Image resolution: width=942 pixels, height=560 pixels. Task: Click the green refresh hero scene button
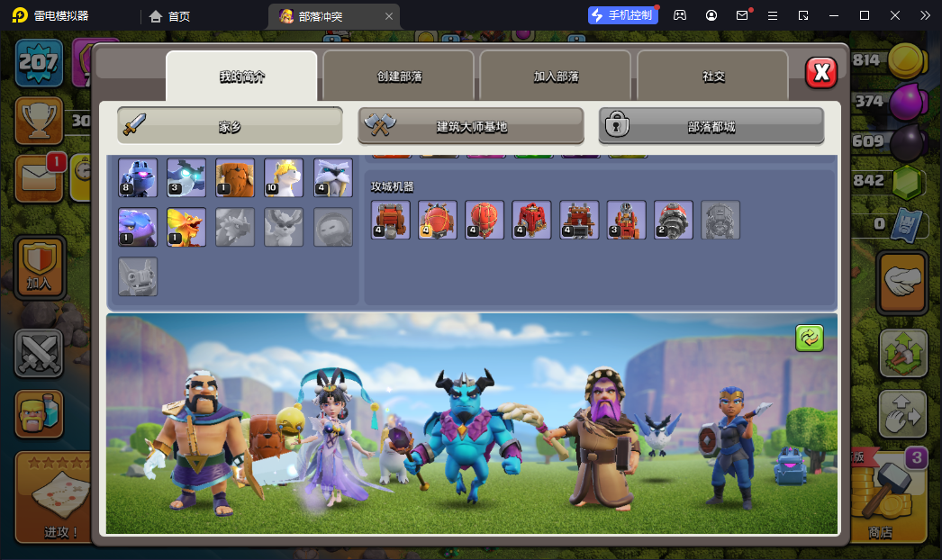(x=810, y=338)
